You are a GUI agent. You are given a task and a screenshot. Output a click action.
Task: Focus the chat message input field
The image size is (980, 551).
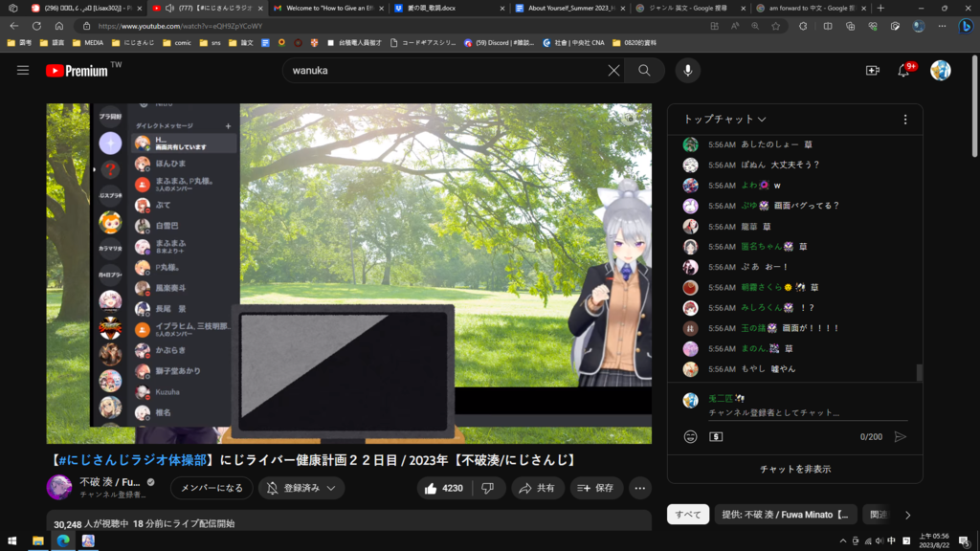pyautogui.click(x=808, y=413)
